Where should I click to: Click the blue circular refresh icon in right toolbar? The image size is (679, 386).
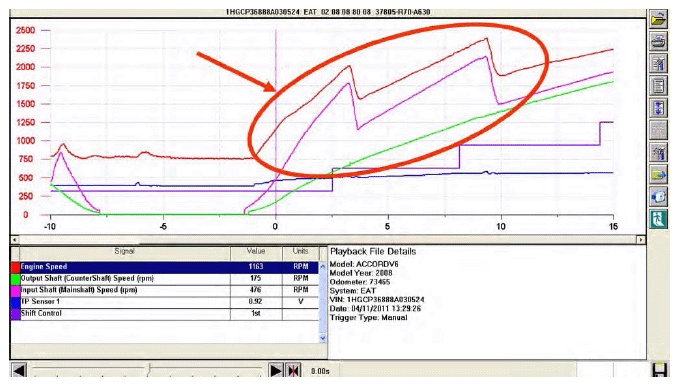658,197
